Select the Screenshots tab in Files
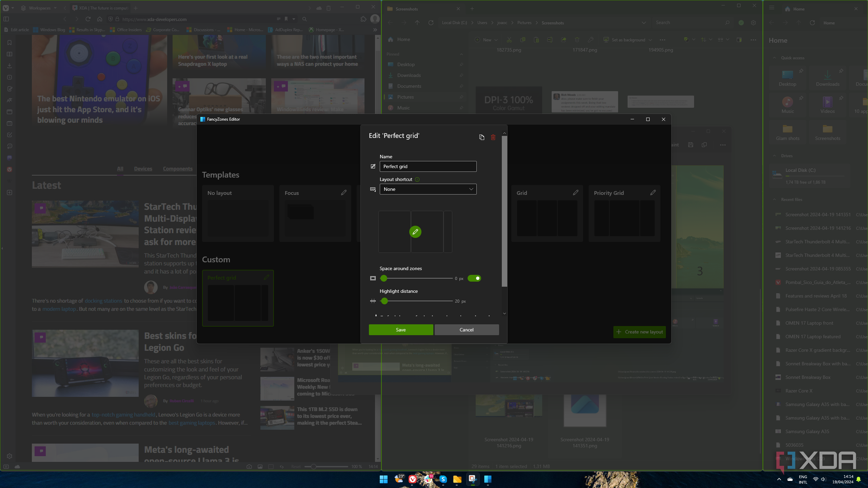This screenshot has width=868, height=488. pos(423,9)
